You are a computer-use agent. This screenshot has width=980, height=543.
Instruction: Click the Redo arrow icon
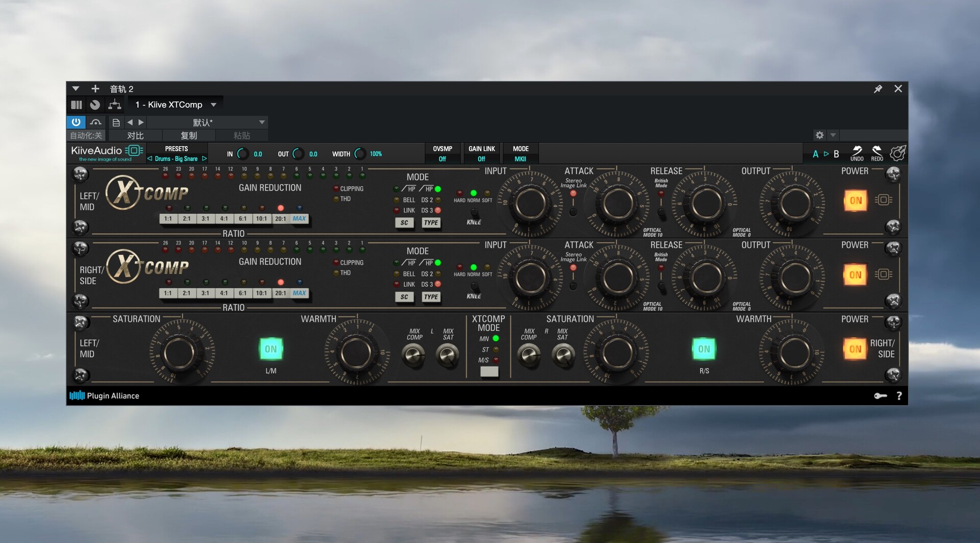876,151
